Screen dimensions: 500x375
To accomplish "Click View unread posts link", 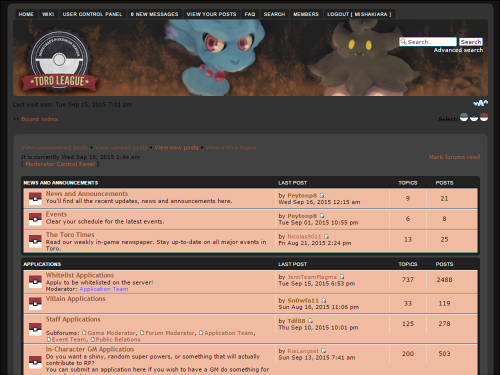I will pyautogui.click(x=121, y=148).
